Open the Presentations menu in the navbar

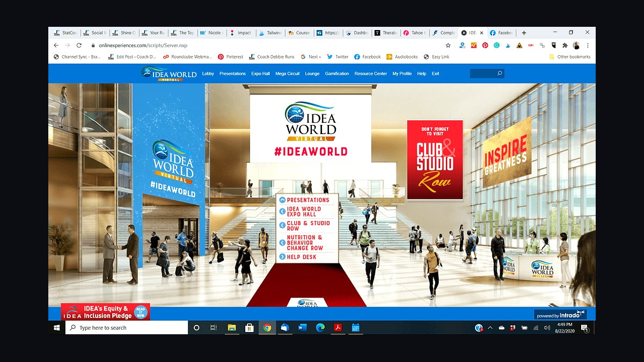[x=232, y=73]
